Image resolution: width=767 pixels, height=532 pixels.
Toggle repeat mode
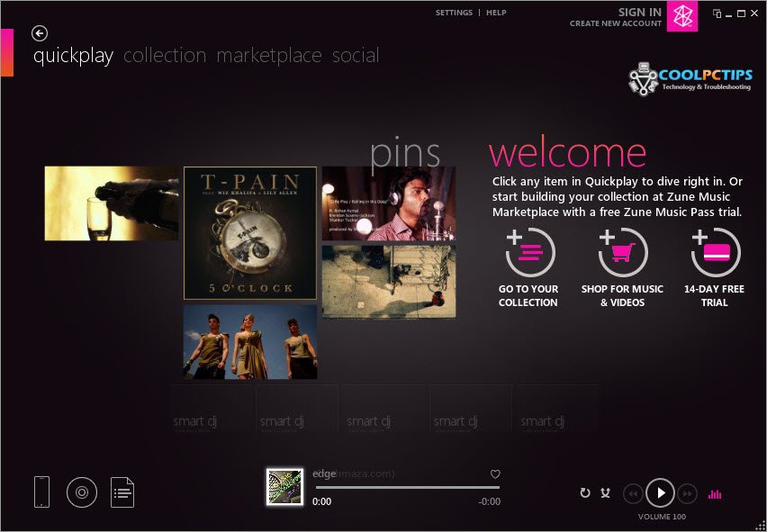[x=585, y=493]
